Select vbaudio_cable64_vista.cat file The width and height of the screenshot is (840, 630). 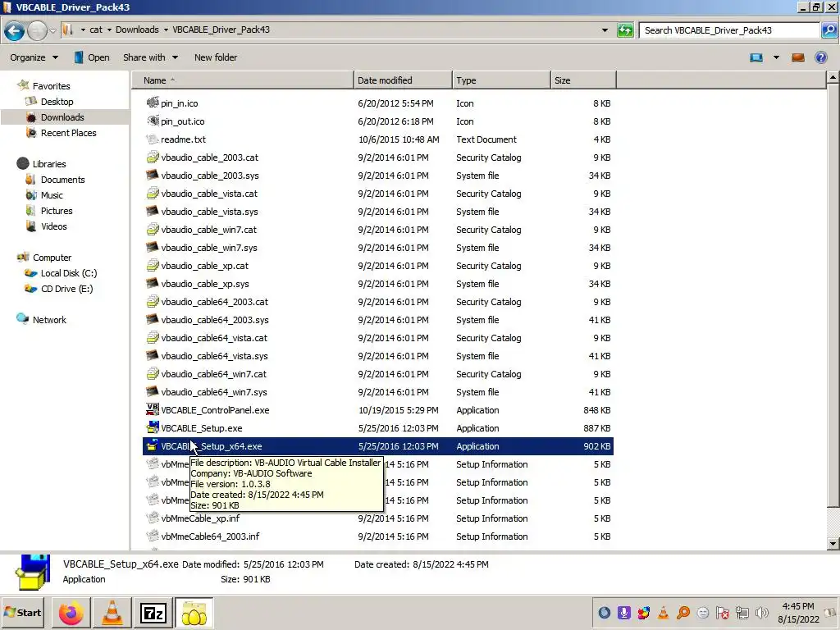[214, 338]
